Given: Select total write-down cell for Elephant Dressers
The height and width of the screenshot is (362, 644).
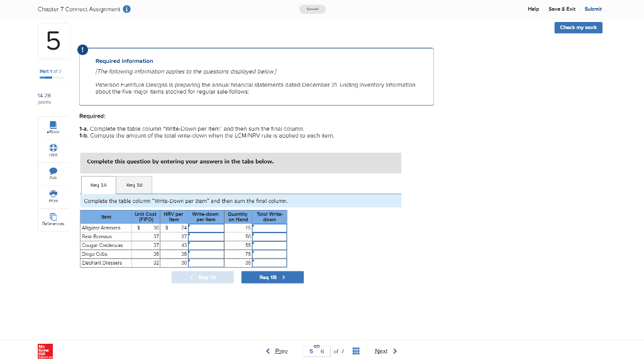Looking at the screenshot, I should [x=269, y=263].
